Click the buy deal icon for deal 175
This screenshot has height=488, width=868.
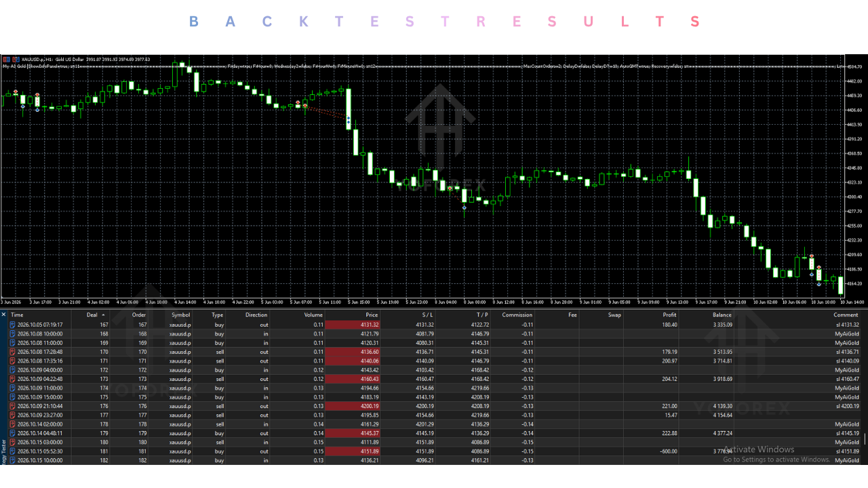(12, 396)
